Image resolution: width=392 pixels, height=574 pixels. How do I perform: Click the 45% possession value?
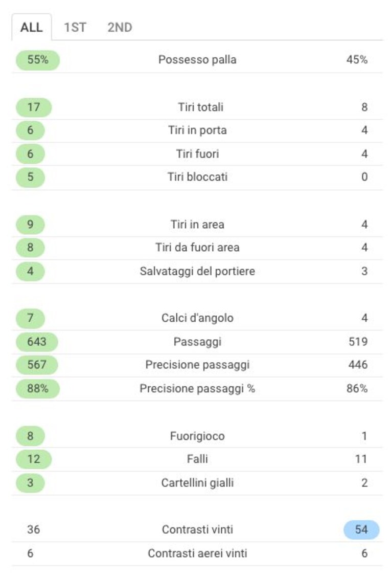(357, 60)
